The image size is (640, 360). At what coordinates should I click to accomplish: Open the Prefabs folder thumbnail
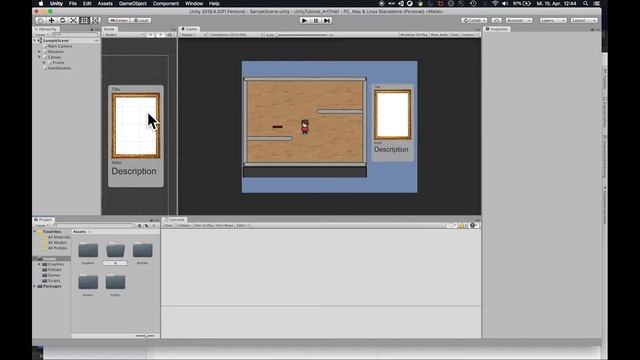pyautogui.click(x=142, y=250)
